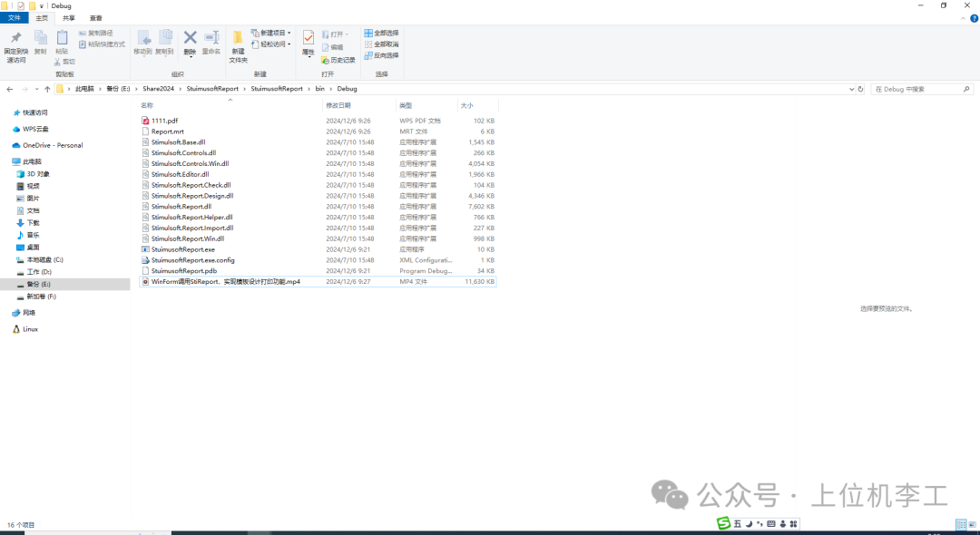Open the 共享 ribbon tab

point(69,17)
